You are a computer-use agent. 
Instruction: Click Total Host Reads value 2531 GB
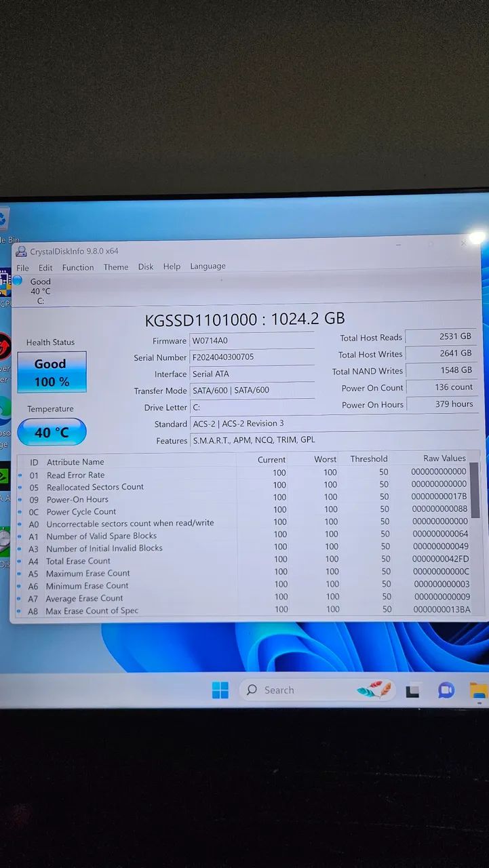pyautogui.click(x=441, y=336)
